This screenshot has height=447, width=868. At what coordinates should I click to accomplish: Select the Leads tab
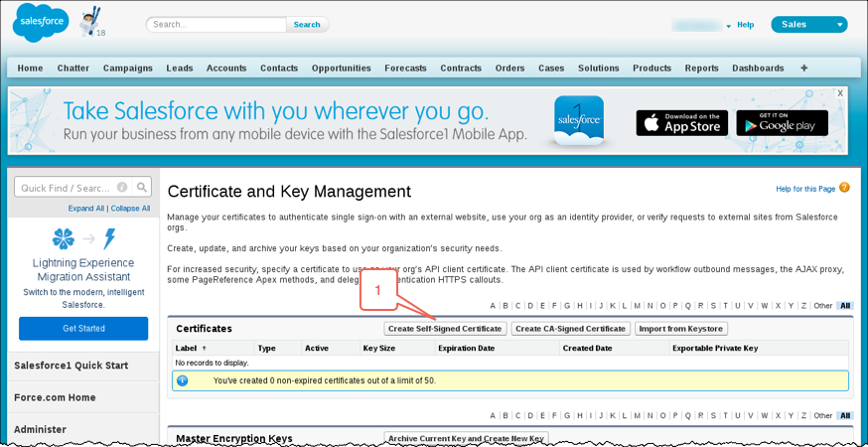click(180, 69)
